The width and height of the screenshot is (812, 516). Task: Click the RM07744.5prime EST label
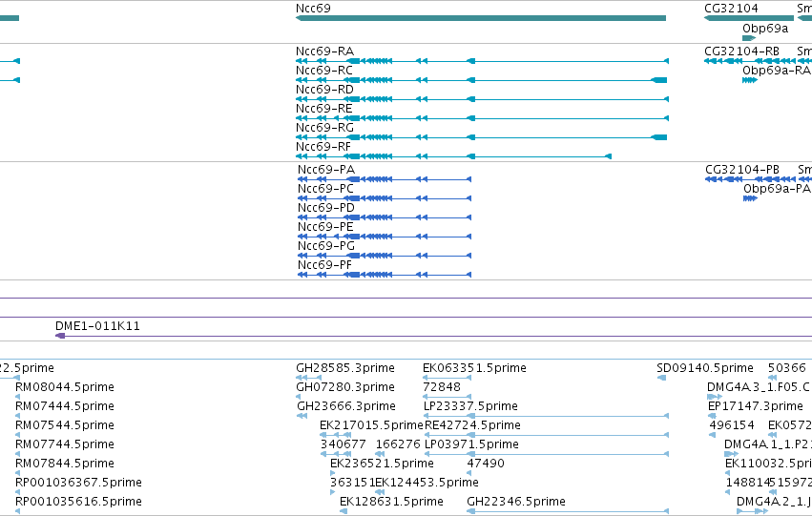click(x=65, y=444)
